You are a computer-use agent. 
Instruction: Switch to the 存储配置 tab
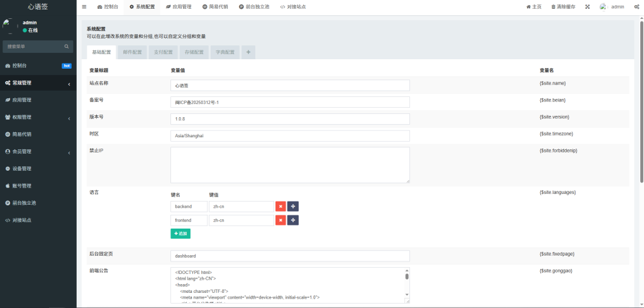tap(194, 52)
